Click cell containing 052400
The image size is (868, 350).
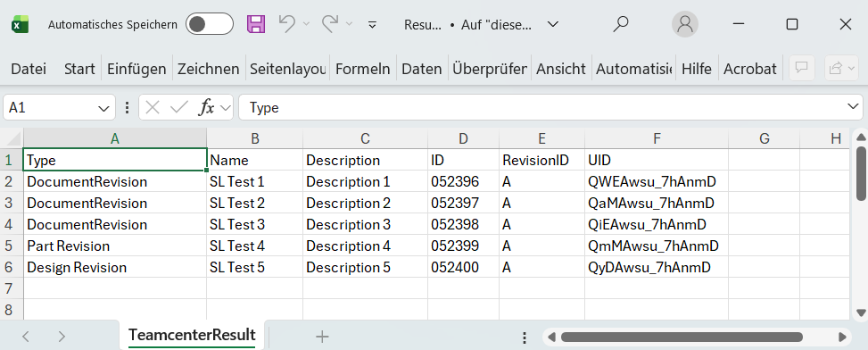[x=463, y=268]
